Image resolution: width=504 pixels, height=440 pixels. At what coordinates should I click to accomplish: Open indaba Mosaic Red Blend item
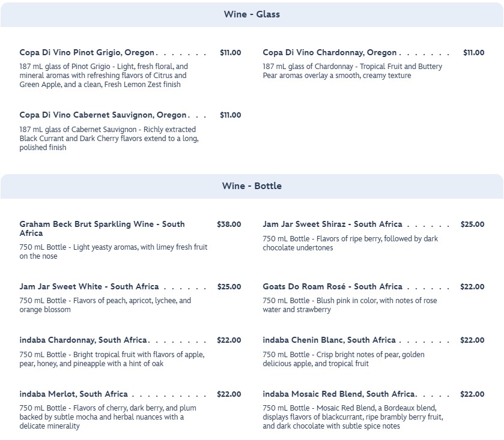tap(339, 394)
